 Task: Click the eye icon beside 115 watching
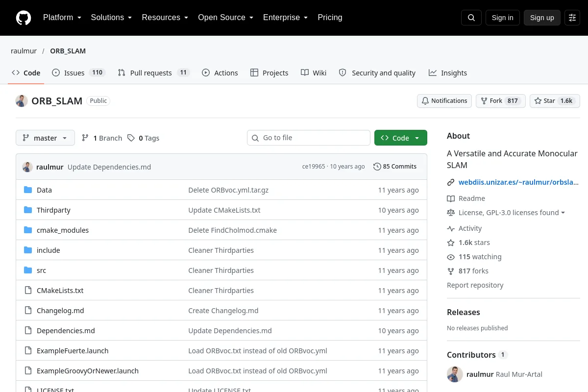pos(451,257)
